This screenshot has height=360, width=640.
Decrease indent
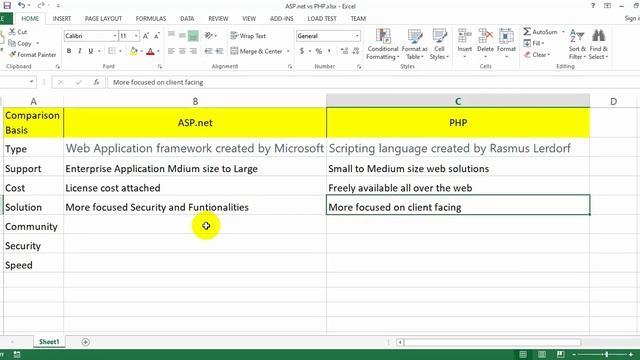[x=209, y=51]
